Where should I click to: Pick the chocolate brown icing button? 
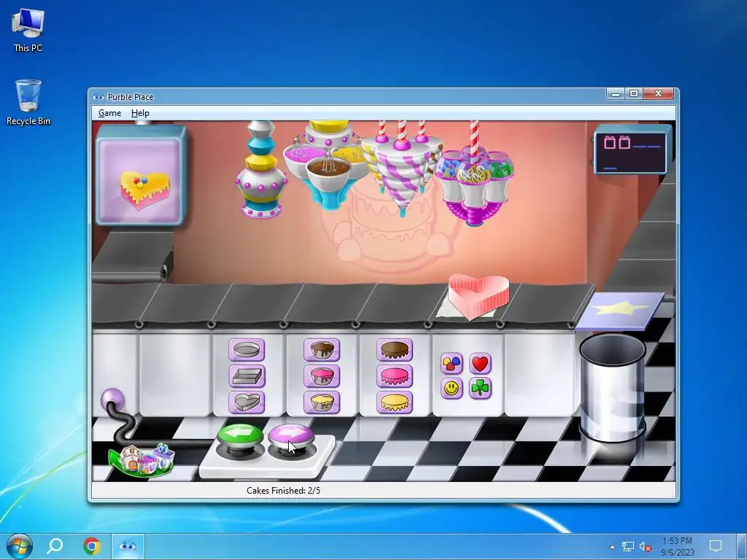pos(395,350)
